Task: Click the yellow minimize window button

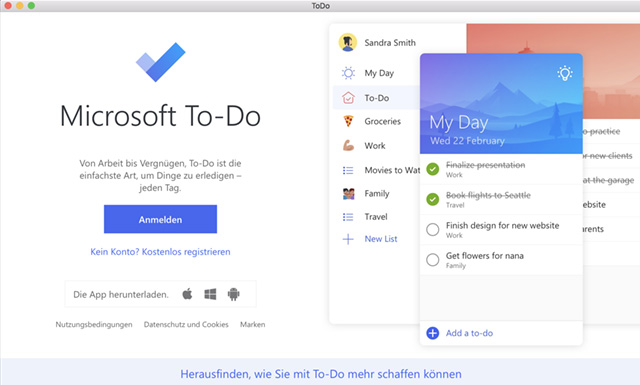Action: [x=20, y=6]
